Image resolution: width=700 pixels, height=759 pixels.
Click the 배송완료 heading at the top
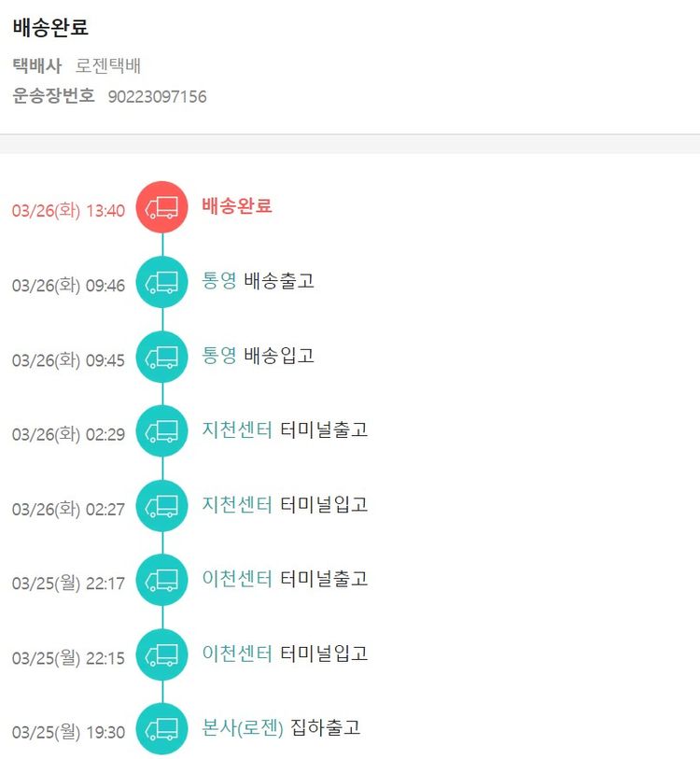coord(50,28)
